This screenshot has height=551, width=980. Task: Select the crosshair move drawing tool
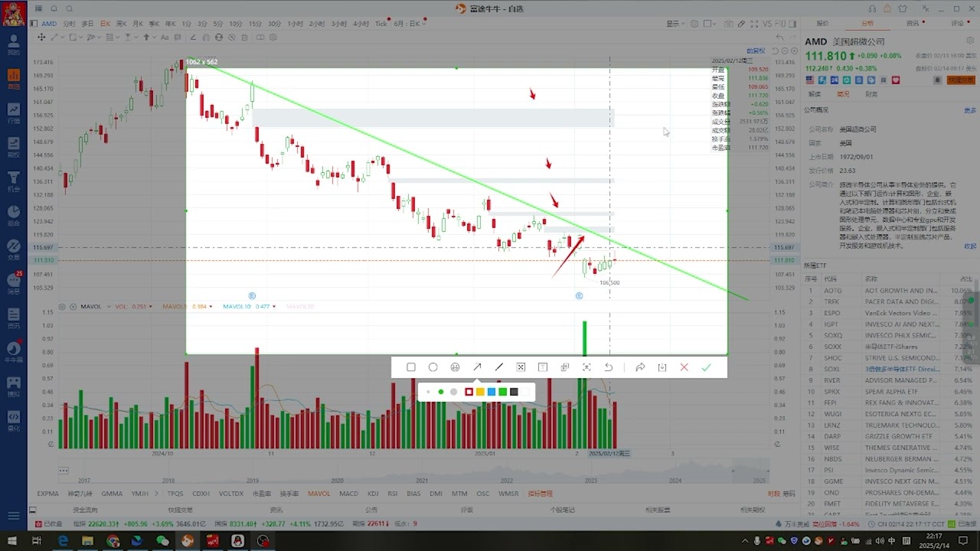43,37
